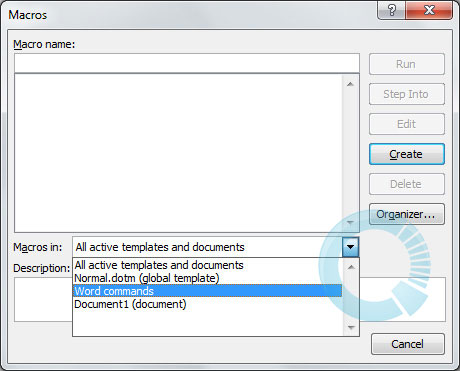Viewport: 460px width, 371px height.
Task: Select All active templates and documents list entry
Action: [207, 265]
